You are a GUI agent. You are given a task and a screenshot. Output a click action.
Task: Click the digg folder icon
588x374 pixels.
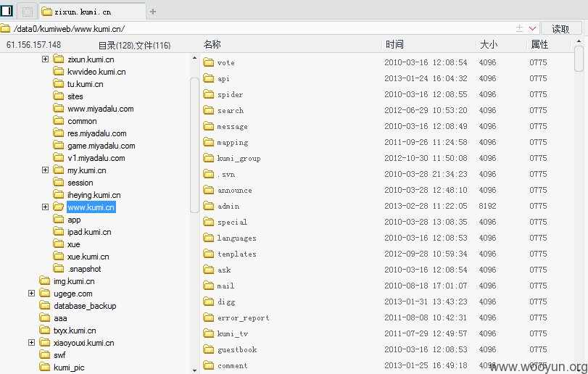pyautogui.click(x=209, y=302)
